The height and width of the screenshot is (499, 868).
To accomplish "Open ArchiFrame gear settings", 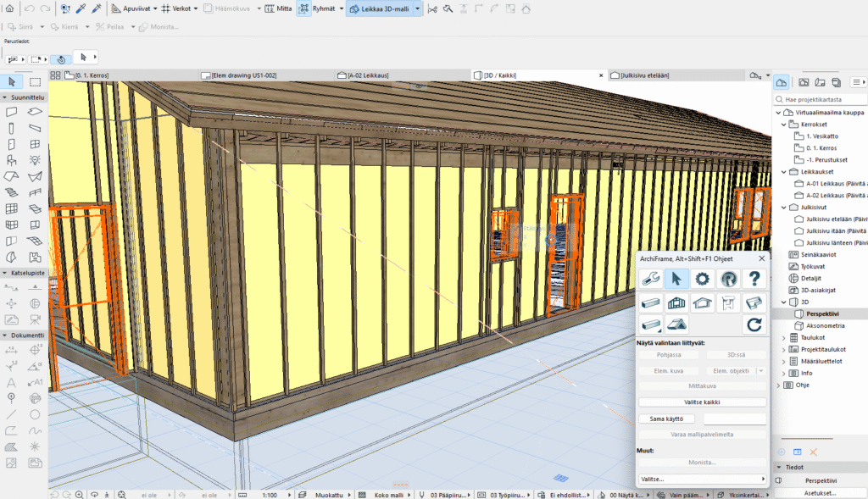I will (703, 279).
